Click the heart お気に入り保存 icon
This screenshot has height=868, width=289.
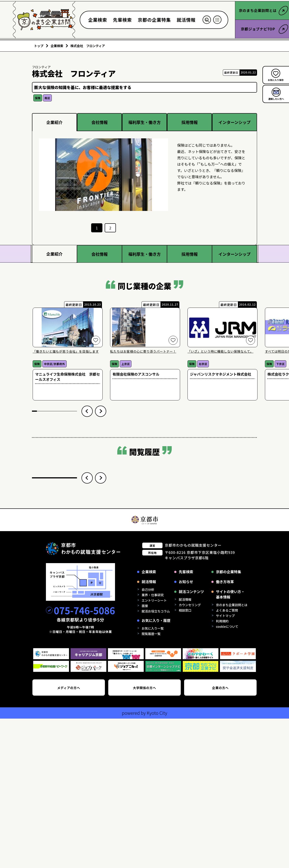tap(275, 73)
